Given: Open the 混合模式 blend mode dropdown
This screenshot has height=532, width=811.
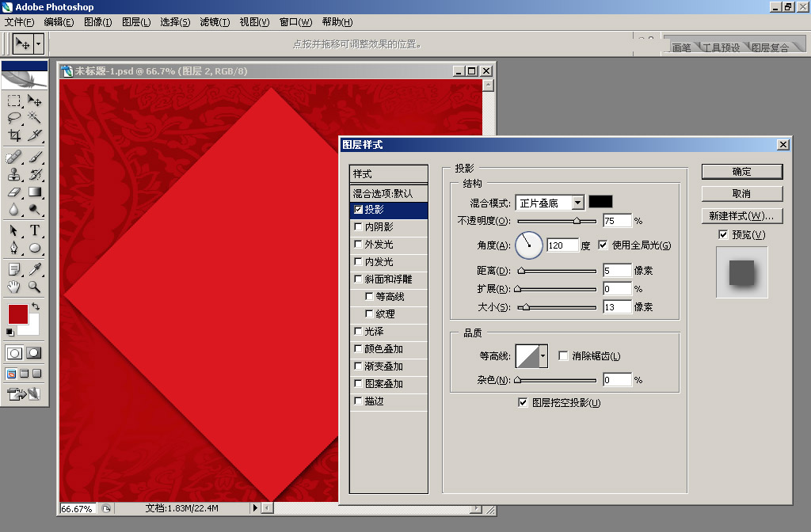Looking at the screenshot, I should click(577, 203).
